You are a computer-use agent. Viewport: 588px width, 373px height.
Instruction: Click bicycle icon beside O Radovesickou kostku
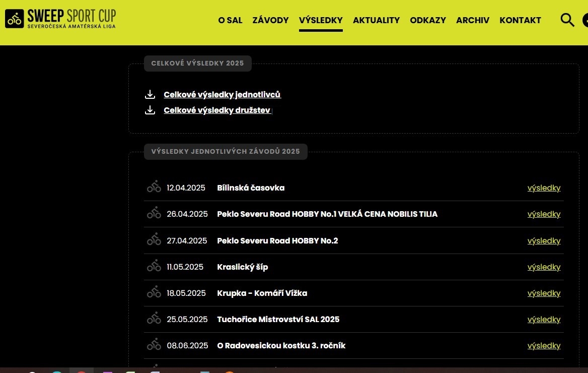tap(154, 345)
